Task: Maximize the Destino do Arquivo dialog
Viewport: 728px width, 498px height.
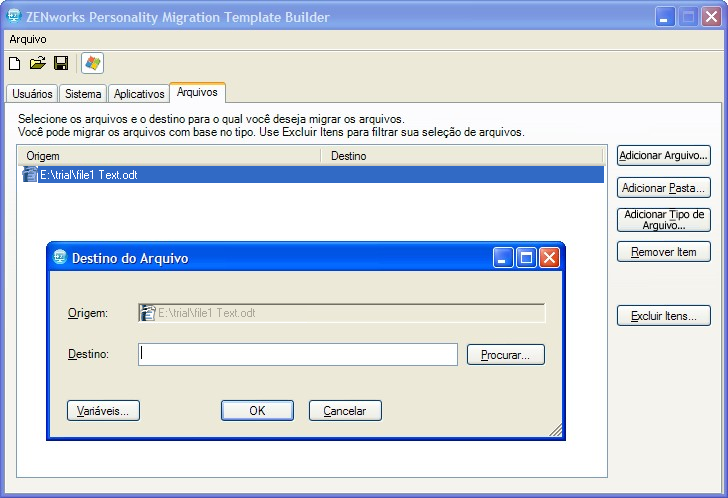Action: point(526,258)
